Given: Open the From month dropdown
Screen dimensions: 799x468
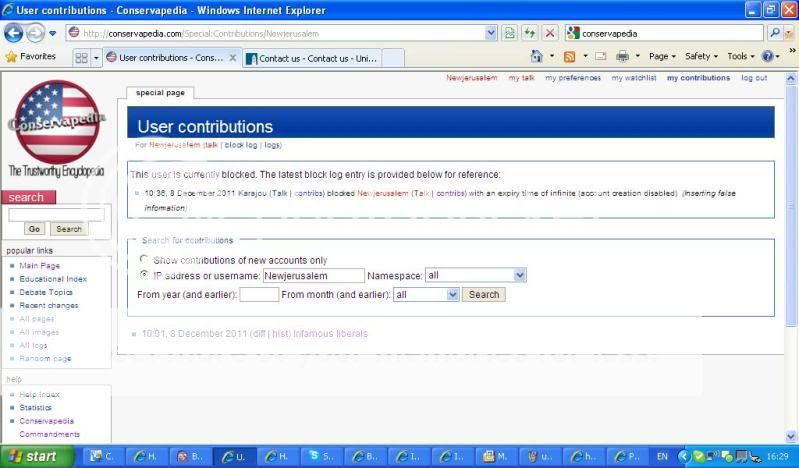Looking at the screenshot, I should 426,295.
